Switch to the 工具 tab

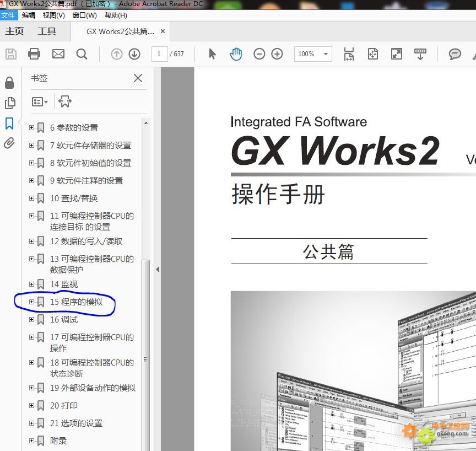[47, 31]
